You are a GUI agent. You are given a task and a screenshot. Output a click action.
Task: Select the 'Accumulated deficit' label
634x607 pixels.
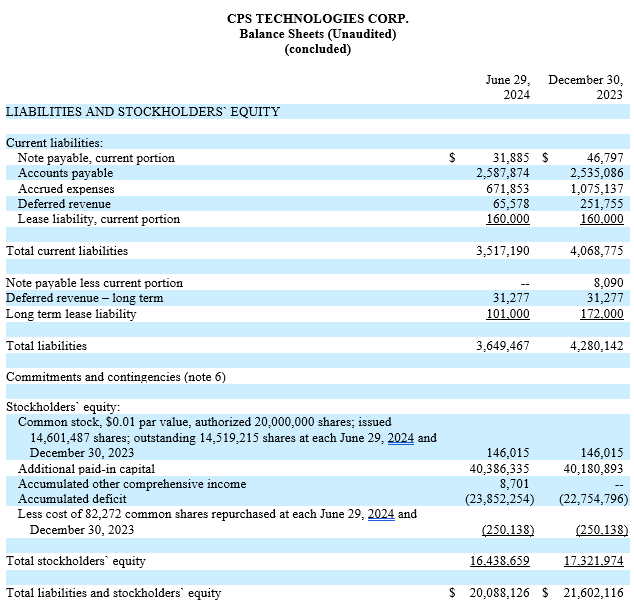pos(72,499)
